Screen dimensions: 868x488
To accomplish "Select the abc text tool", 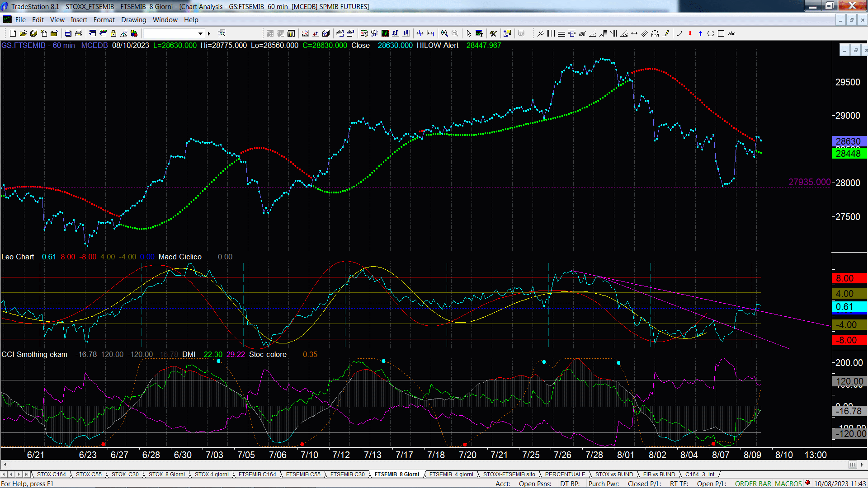I will click(731, 33).
